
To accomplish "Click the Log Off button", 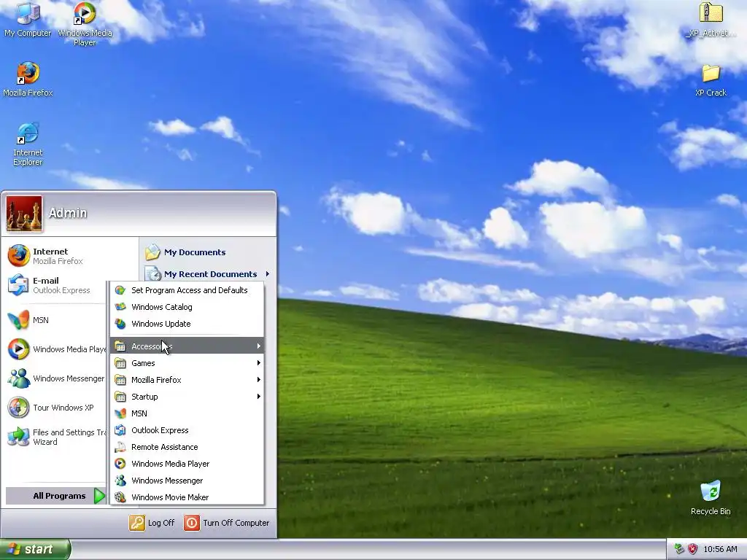I will pyautogui.click(x=152, y=523).
